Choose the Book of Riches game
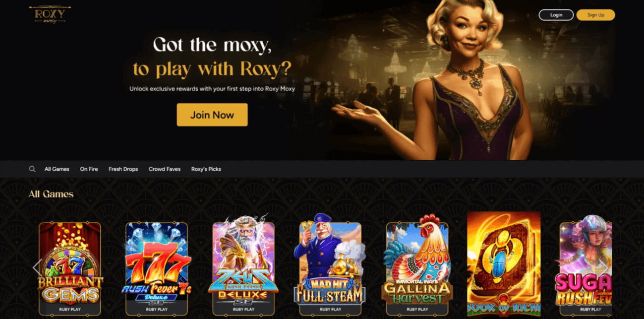 point(504,264)
